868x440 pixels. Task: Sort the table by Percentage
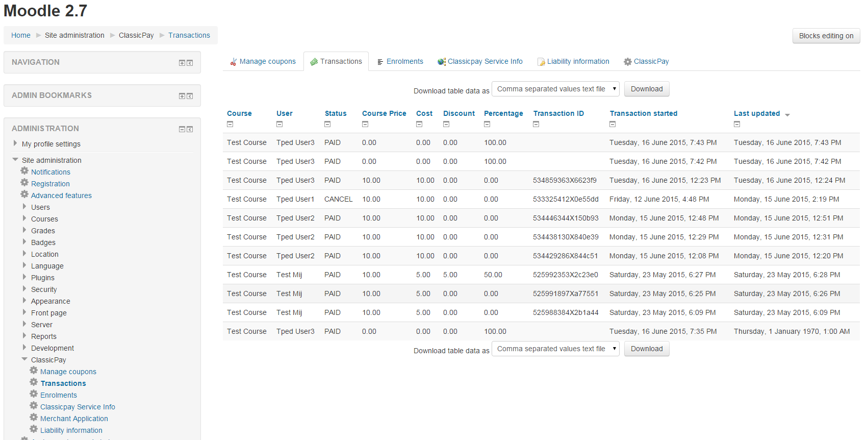503,113
